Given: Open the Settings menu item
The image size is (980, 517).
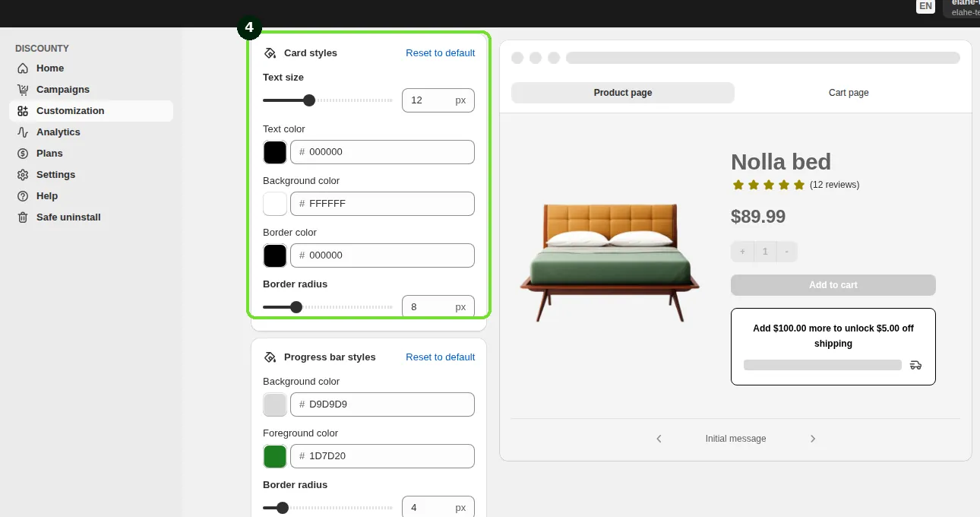Looking at the screenshot, I should [91, 175].
